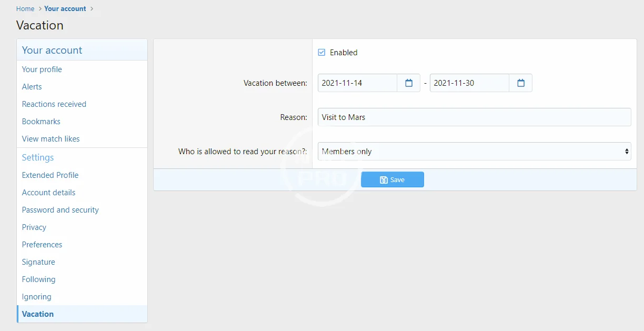This screenshot has height=331, width=644.
Task: Go to Bookmarks in sidebar
Action: tap(41, 122)
